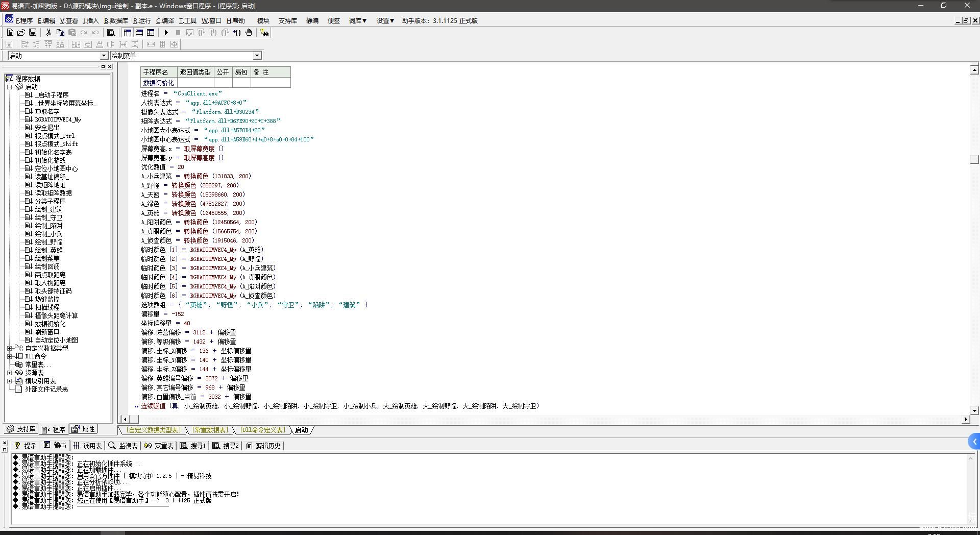Click the 便签 button in menu bar
Image resolution: width=980 pixels, height=535 pixels.
(x=334, y=21)
